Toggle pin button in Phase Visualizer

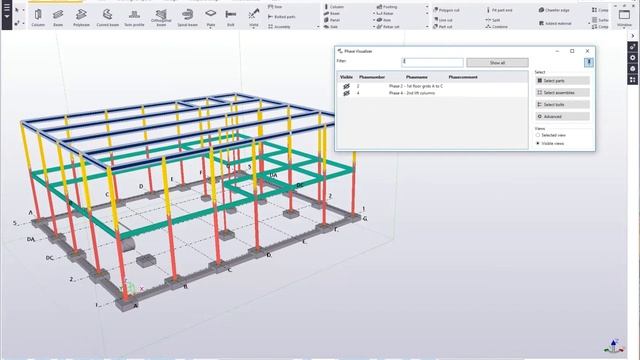(x=588, y=62)
